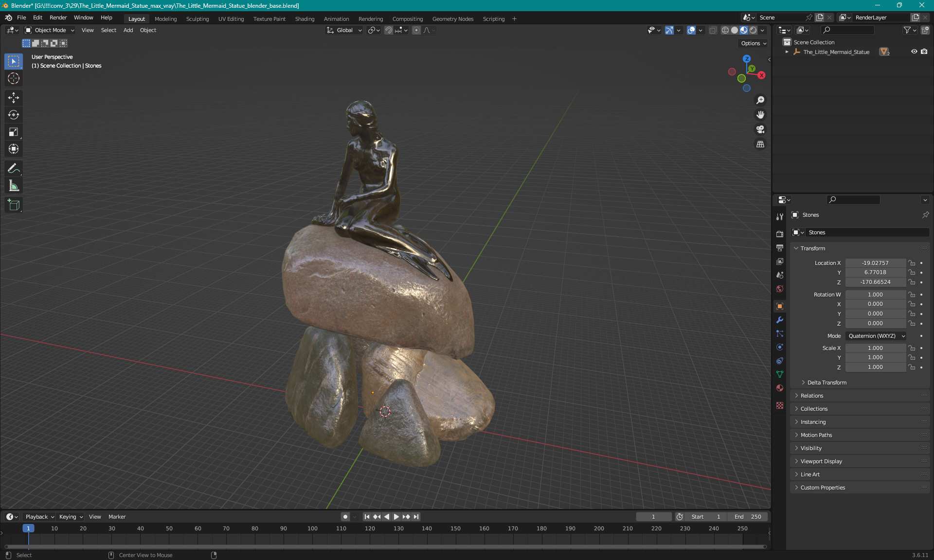
Task: Select the Transform tool
Action: click(x=14, y=149)
